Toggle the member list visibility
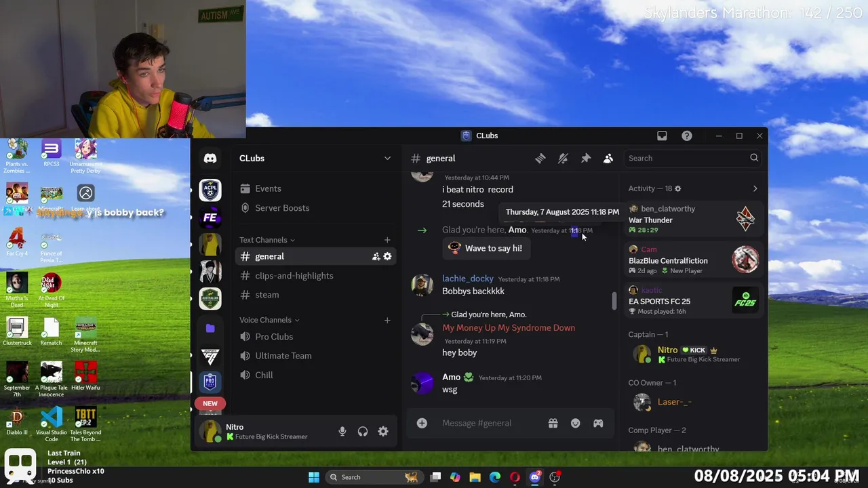868x488 pixels. coord(608,158)
